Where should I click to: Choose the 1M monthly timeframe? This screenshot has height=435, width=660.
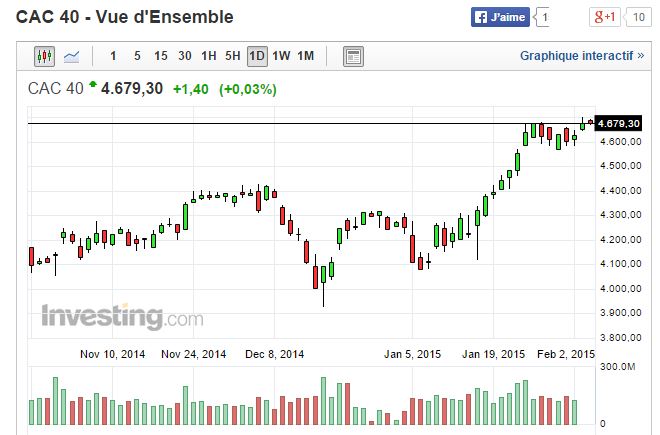pyautogui.click(x=305, y=56)
